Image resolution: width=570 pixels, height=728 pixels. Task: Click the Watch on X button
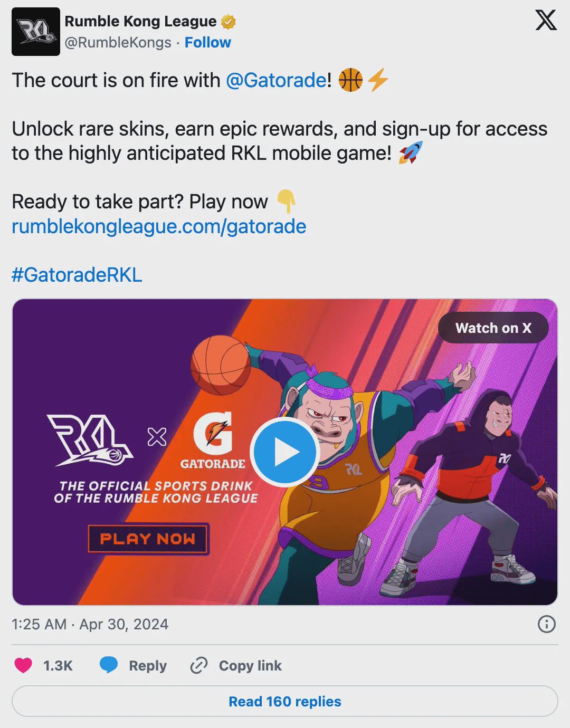click(493, 328)
